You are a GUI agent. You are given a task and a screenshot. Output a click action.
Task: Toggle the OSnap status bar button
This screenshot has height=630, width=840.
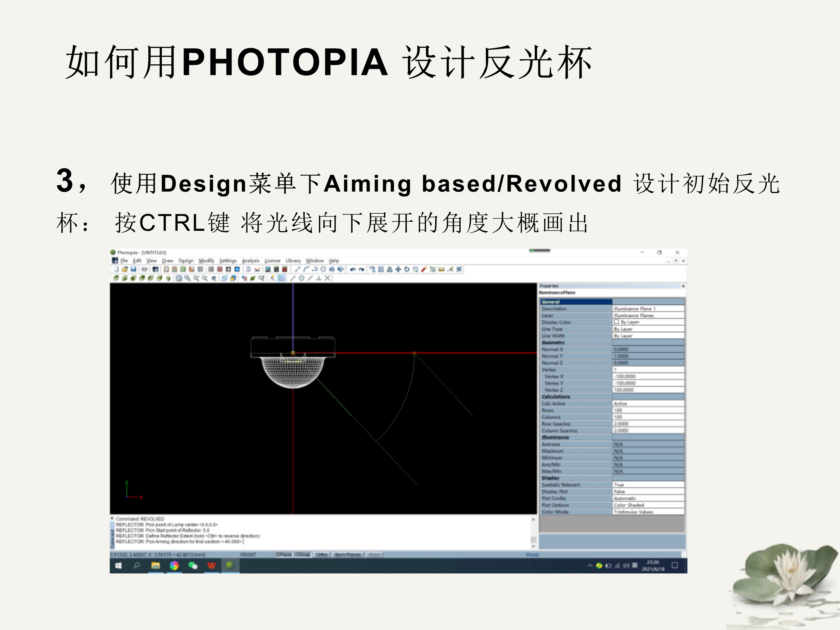click(x=303, y=555)
